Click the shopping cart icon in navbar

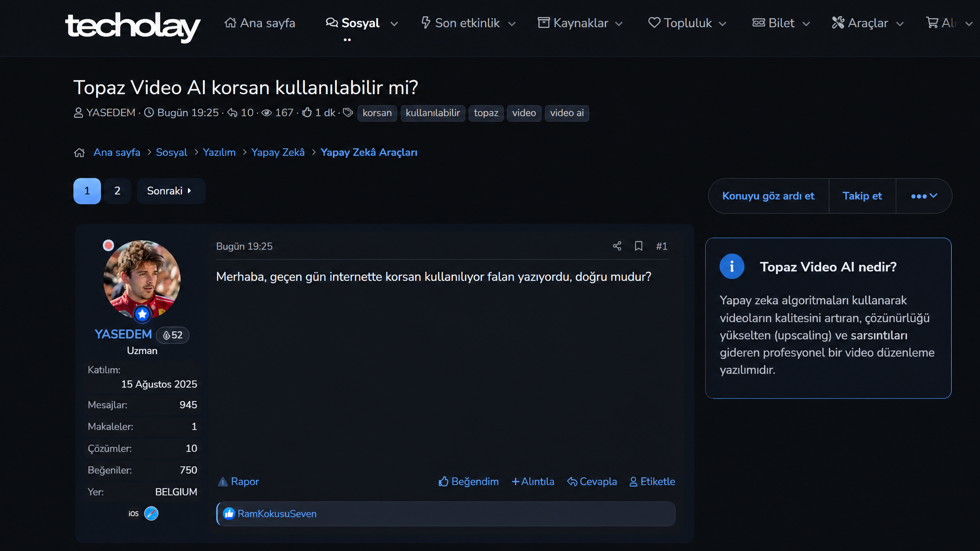pyautogui.click(x=932, y=22)
